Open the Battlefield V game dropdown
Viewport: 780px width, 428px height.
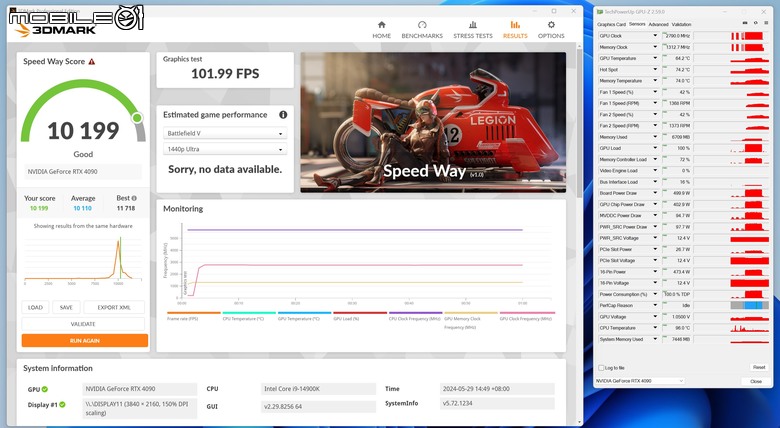pyautogui.click(x=225, y=133)
